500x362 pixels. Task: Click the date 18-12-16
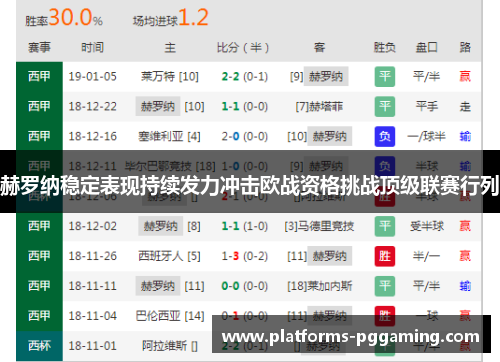(93, 136)
